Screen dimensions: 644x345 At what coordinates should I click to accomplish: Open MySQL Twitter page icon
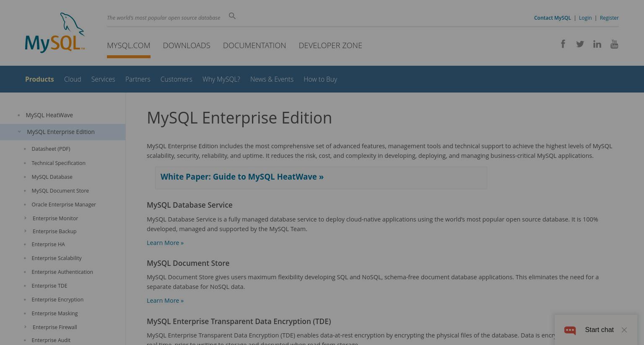[x=580, y=44]
